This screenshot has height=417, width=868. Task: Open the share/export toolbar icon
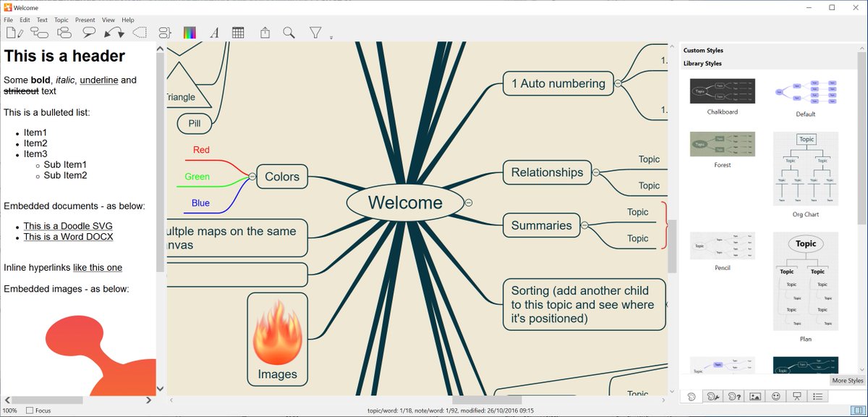[x=264, y=33]
